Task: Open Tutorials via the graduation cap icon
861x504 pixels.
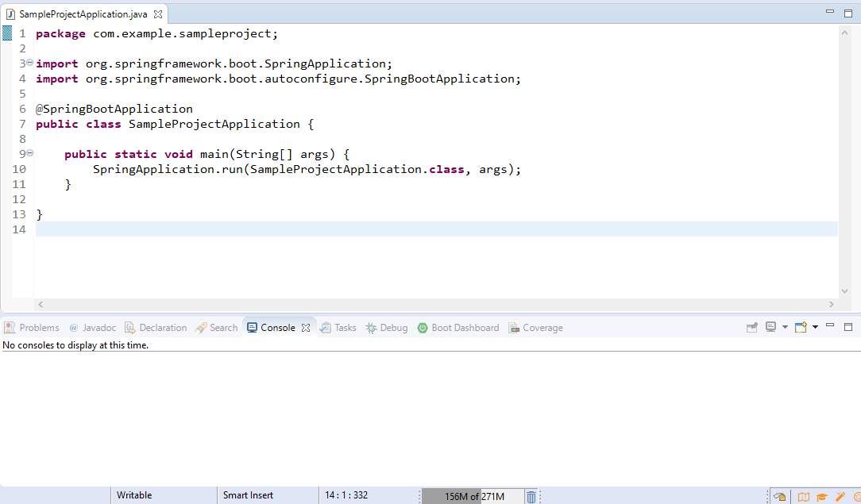Action: (x=821, y=496)
